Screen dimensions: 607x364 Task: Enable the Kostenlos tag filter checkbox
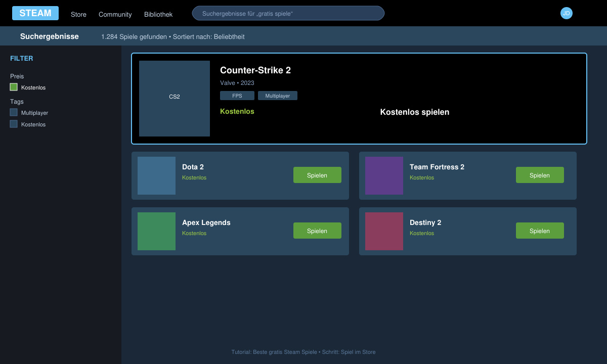pos(14,124)
